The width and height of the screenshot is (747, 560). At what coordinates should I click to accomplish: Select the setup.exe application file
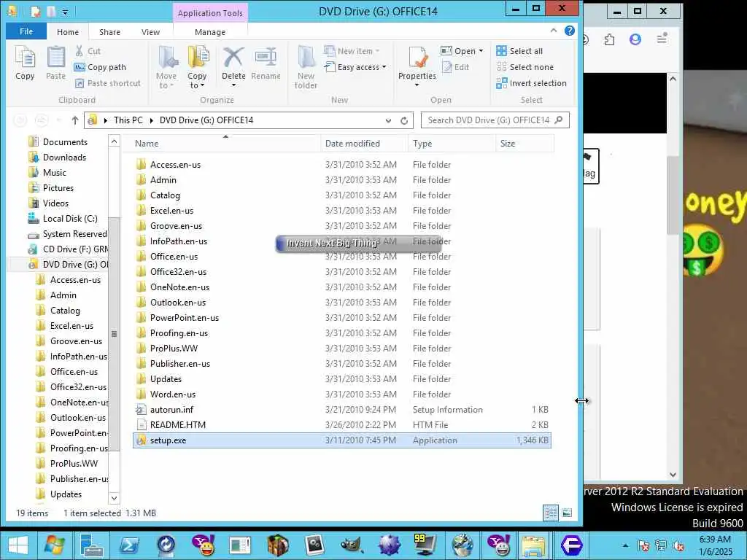click(x=341, y=440)
